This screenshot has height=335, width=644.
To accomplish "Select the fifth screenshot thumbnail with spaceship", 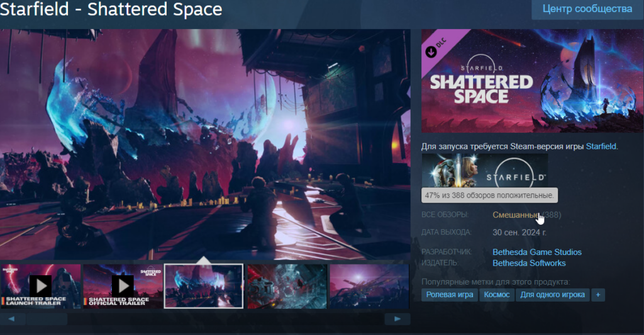I will [369, 287].
